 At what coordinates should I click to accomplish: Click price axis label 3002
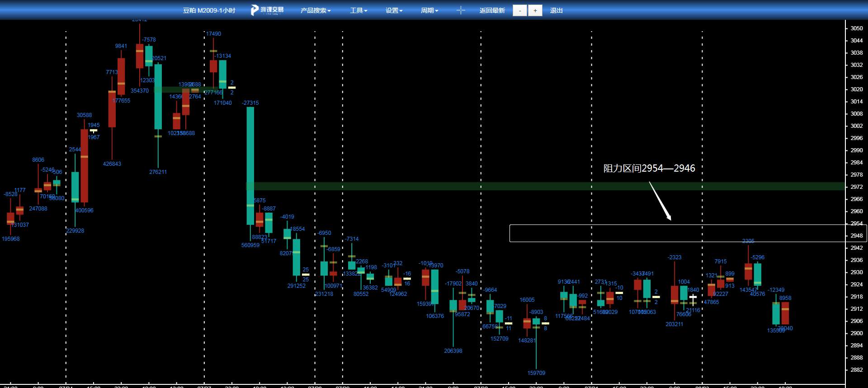click(856, 126)
